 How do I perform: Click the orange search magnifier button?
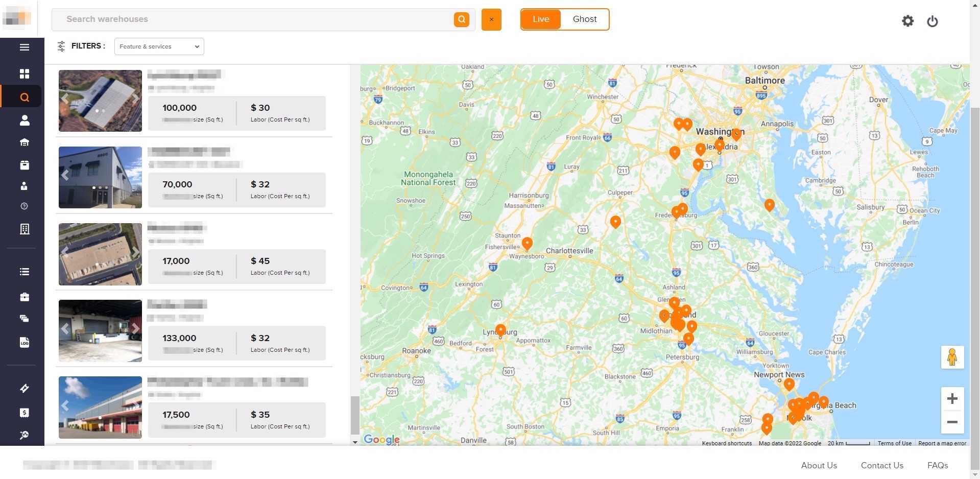(461, 19)
